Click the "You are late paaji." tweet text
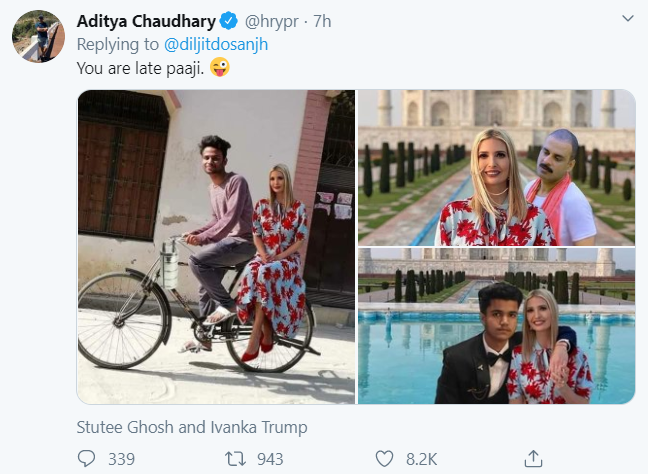Screen dimensions: 648x474 point(138,68)
